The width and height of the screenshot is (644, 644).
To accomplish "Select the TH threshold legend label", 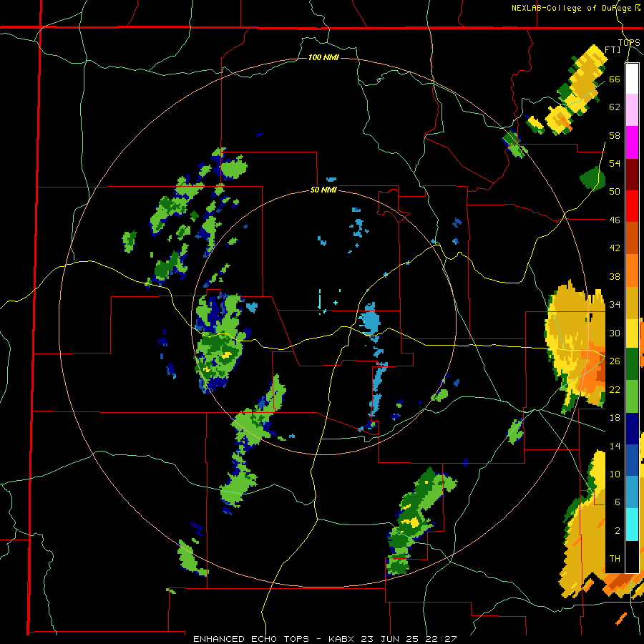I will [615, 559].
